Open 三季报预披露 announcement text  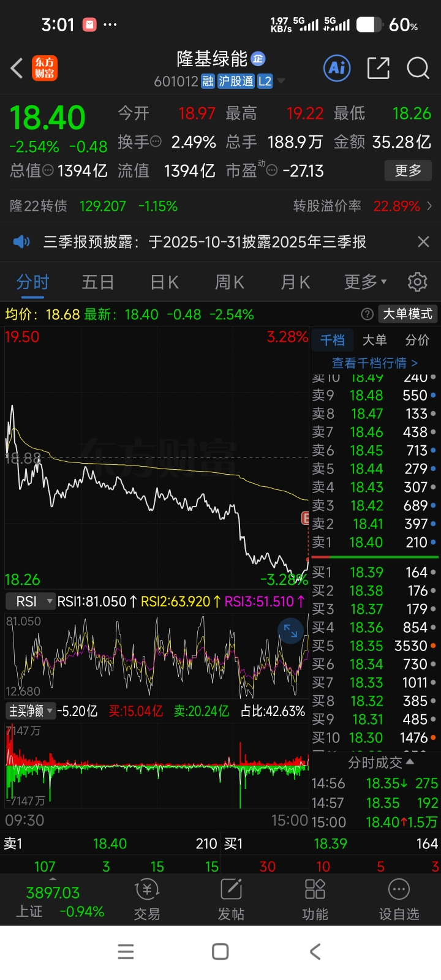(x=205, y=242)
